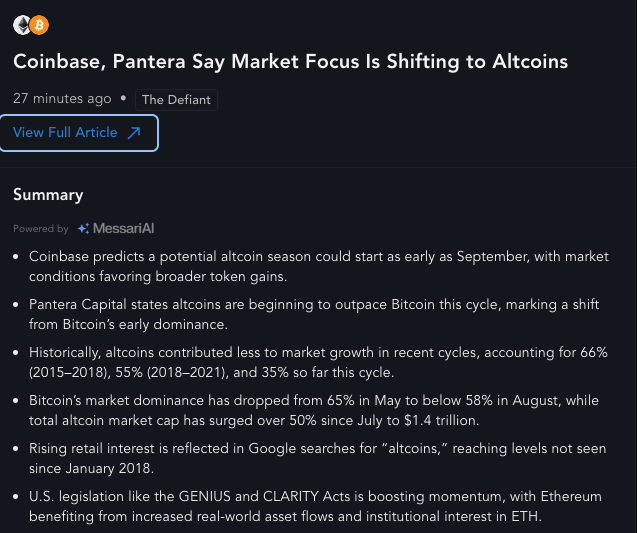
Task: Click the MessariAI sparkle logo icon
Action: [83, 229]
